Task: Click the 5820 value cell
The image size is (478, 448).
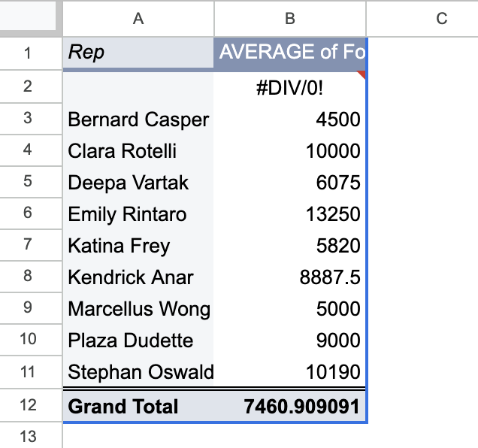Action: pyautogui.click(x=290, y=246)
